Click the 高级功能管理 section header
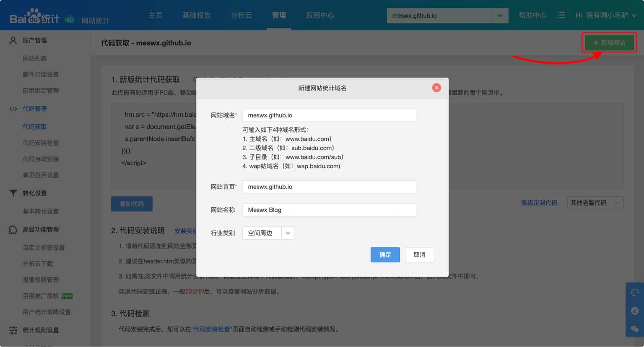The image size is (644, 347). click(x=41, y=230)
